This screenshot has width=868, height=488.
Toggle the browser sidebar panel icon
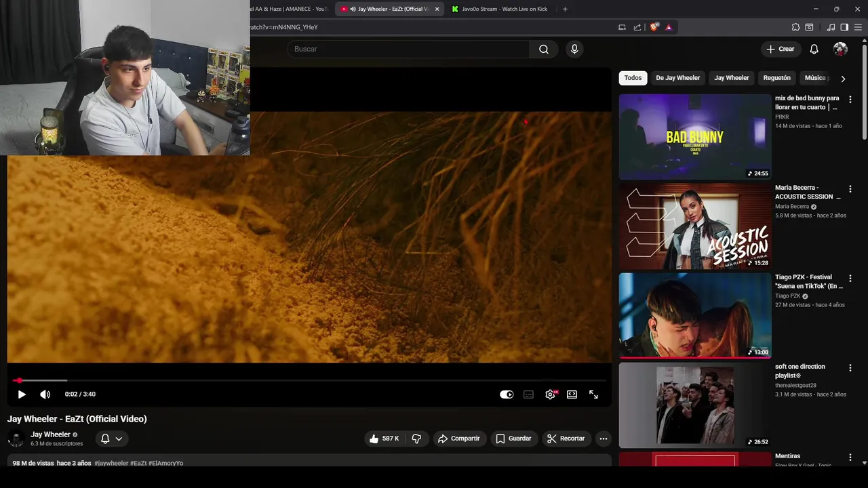pyautogui.click(x=844, y=27)
